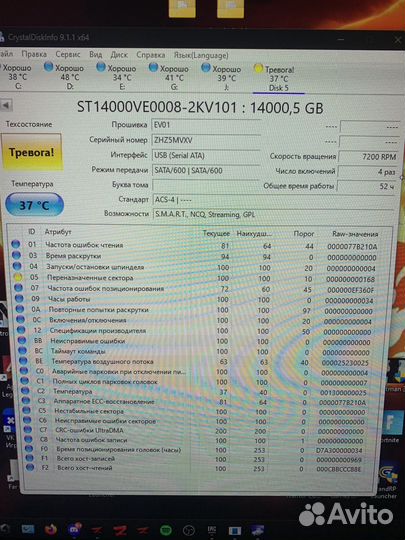Screen dimensions: 405x540
Task: Click the Интерфейс field USB (Serial ATA)
Action: click(206, 155)
